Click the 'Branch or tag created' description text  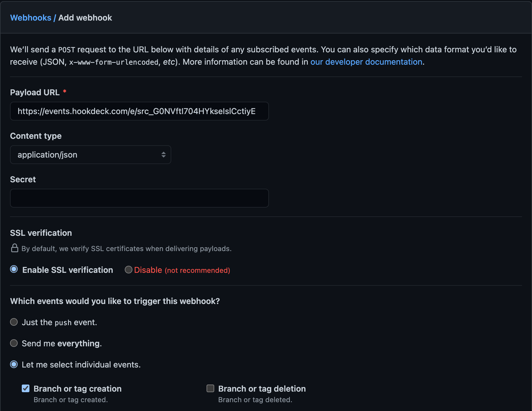tap(71, 400)
